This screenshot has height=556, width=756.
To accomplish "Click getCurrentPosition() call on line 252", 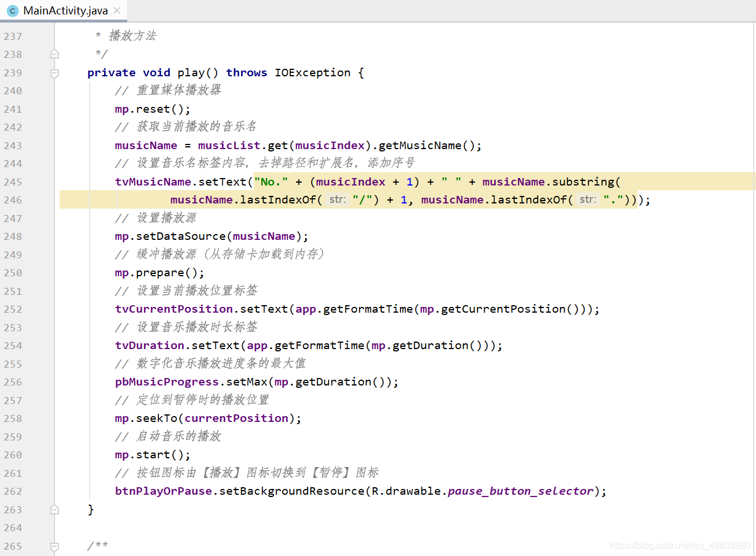I will [510, 309].
